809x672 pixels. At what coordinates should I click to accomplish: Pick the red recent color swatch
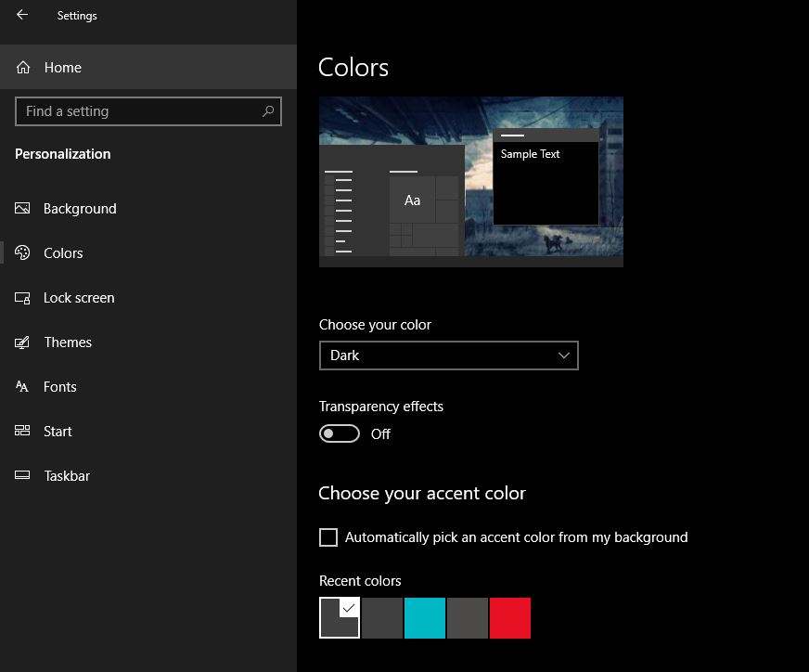point(510,618)
